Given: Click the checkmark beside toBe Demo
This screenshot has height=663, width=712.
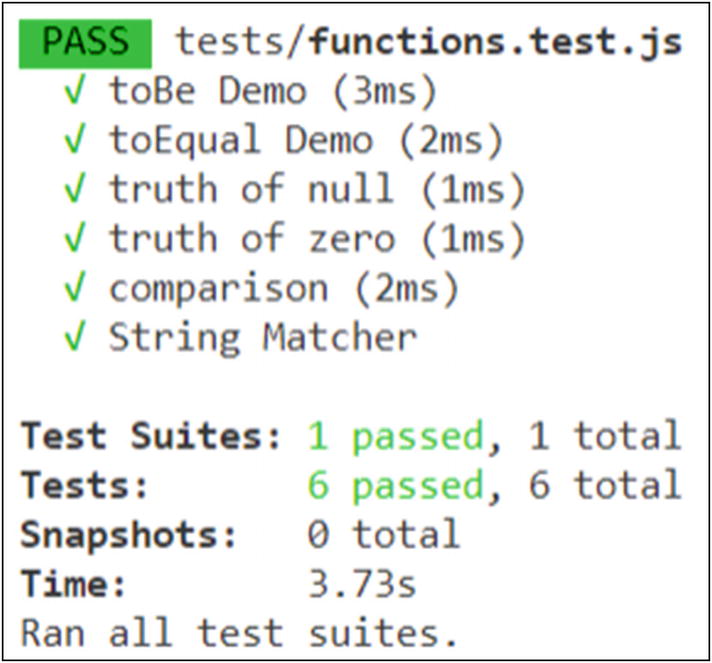Looking at the screenshot, I should click(x=75, y=93).
